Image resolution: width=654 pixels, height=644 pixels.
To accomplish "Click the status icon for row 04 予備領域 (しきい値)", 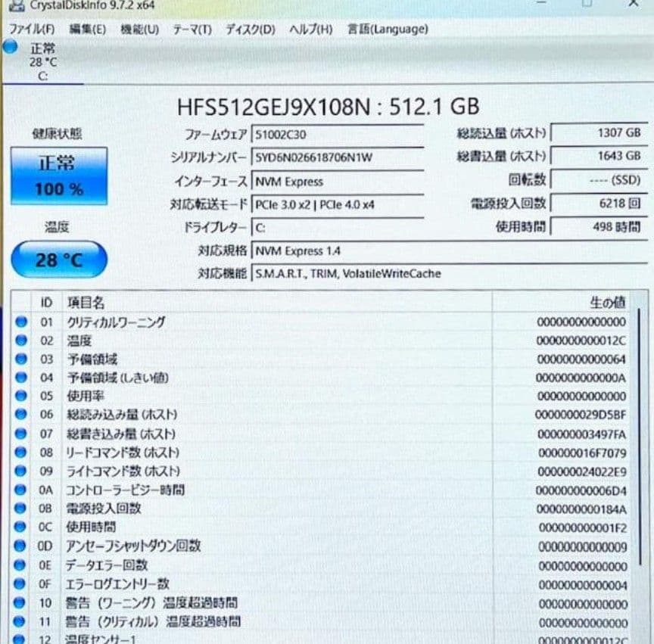I will (x=21, y=377).
